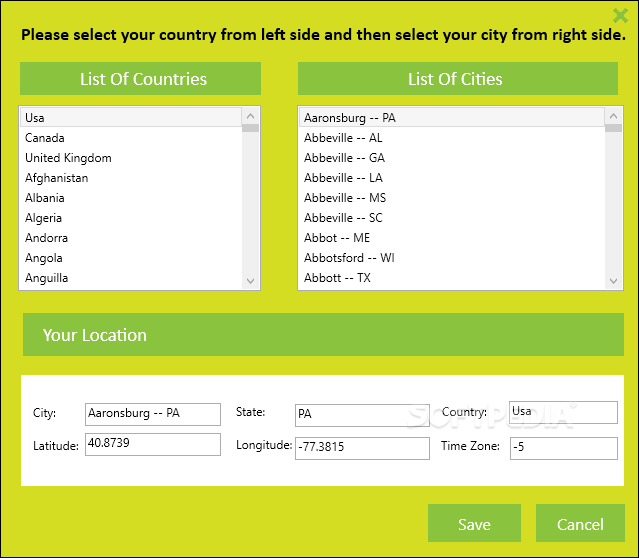
Task: Focus the Country input field
Action: click(563, 412)
